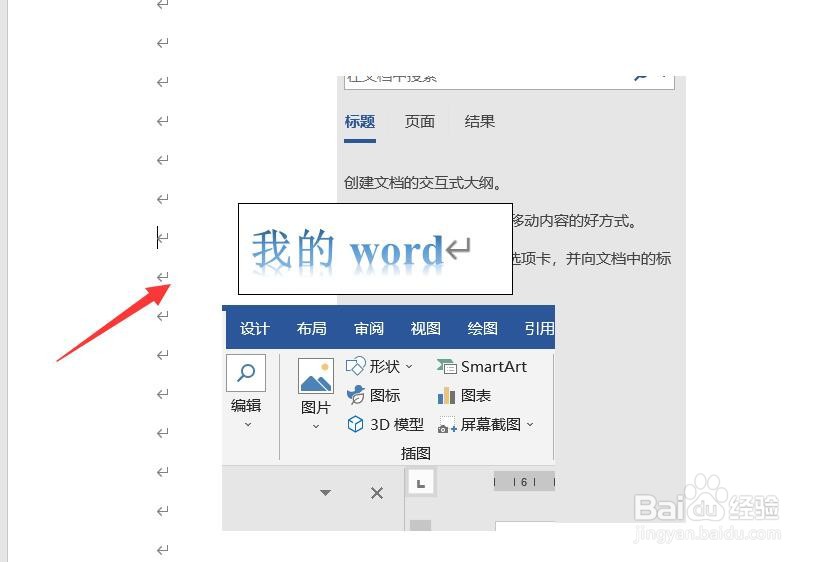Click the 编辑 magnifier icon in the ribbon

click(x=246, y=373)
